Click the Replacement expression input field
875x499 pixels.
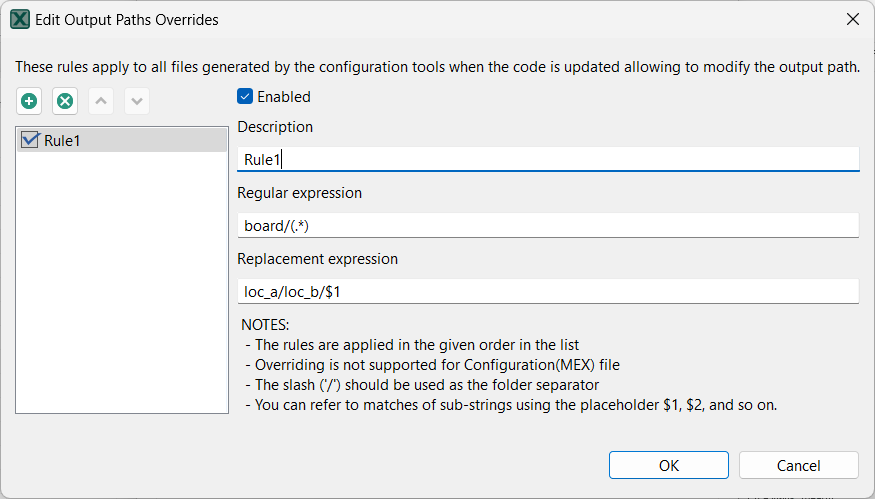pyautogui.click(x=548, y=291)
